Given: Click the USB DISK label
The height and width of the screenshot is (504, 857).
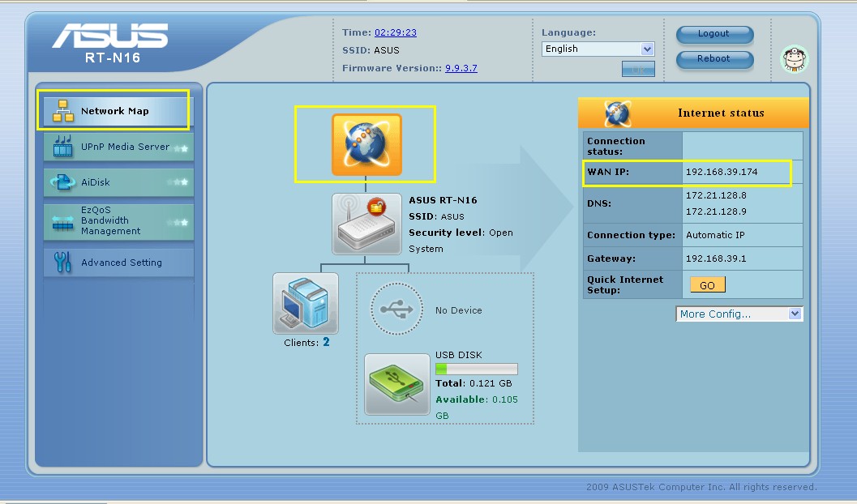Looking at the screenshot, I should coord(459,355).
